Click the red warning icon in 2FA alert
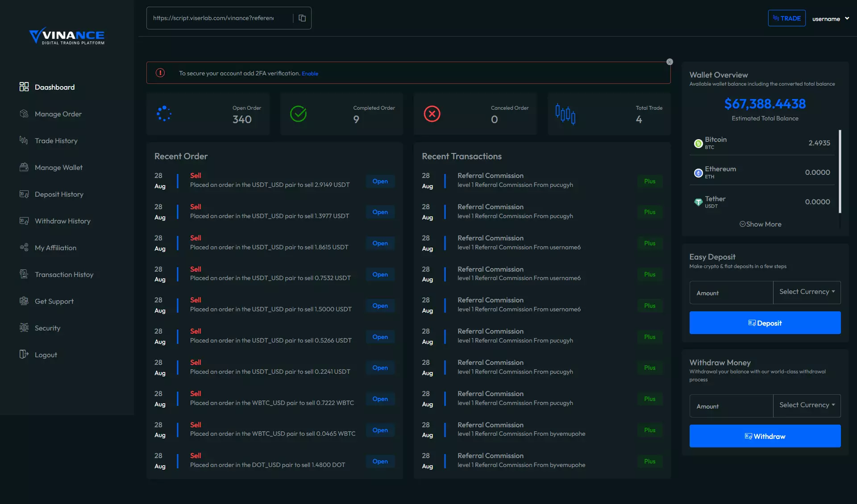 (x=160, y=73)
